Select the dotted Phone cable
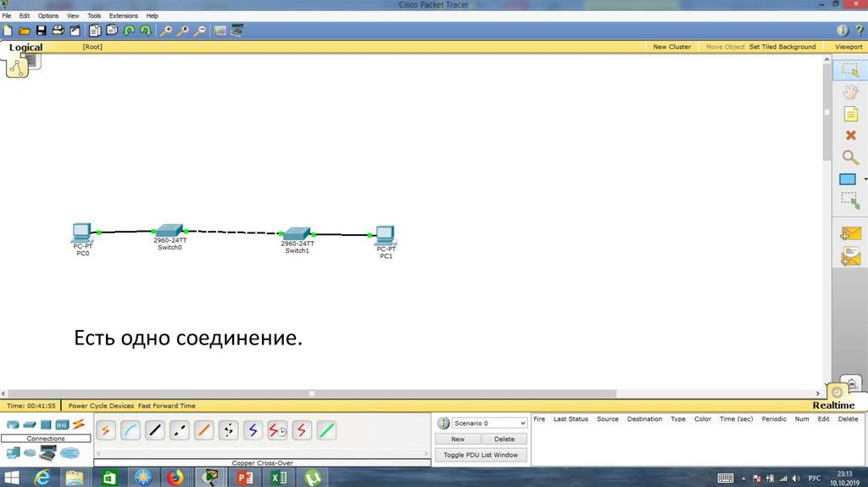The width and height of the screenshot is (868, 487). [x=228, y=430]
